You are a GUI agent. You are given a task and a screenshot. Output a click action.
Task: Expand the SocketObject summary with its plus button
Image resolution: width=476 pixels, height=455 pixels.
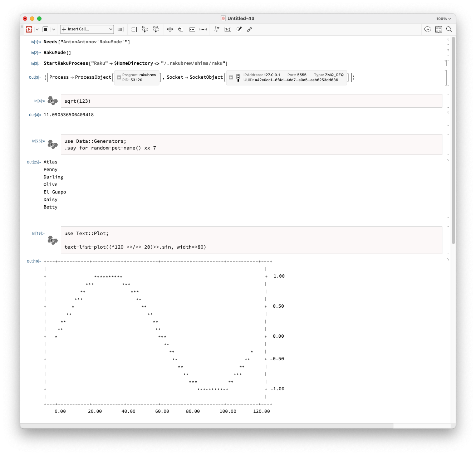pos(231,77)
